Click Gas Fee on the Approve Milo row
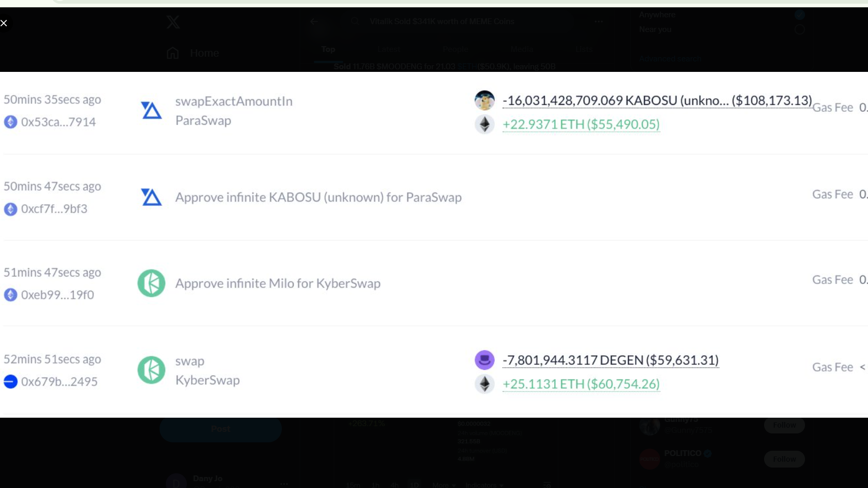This screenshot has height=488, width=868. click(833, 280)
